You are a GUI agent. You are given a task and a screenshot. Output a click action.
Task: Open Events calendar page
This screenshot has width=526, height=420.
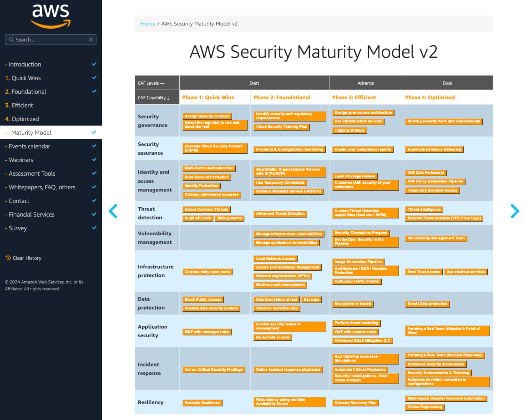click(51, 146)
